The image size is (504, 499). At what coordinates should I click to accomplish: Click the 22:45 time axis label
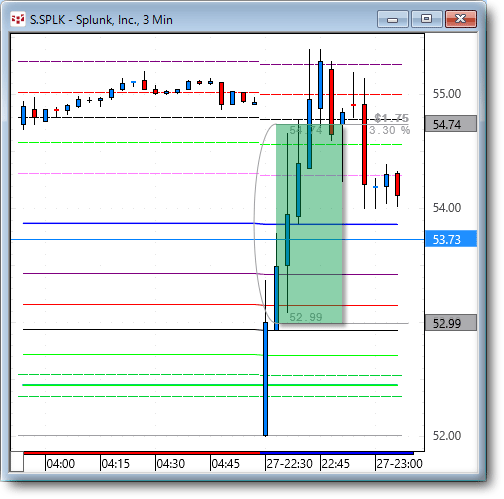(x=335, y=464)
